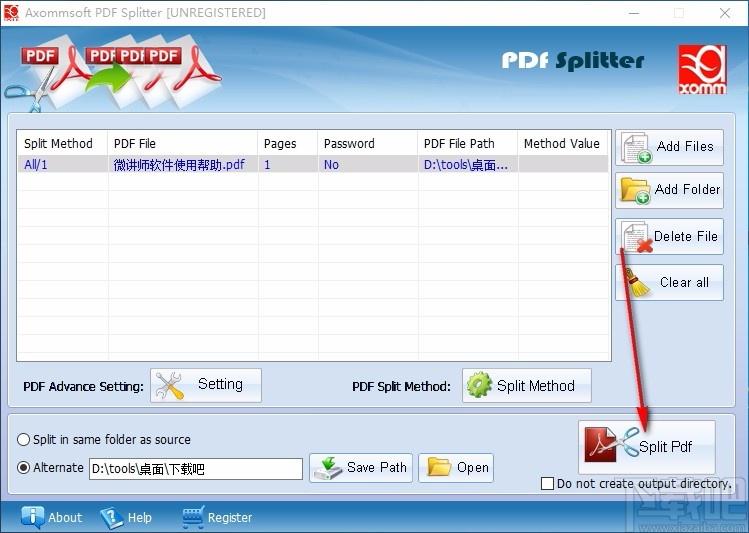Click the Delete File button
Image resolution: width=749 pixels, height=533 pixels.
coord(669,236)
